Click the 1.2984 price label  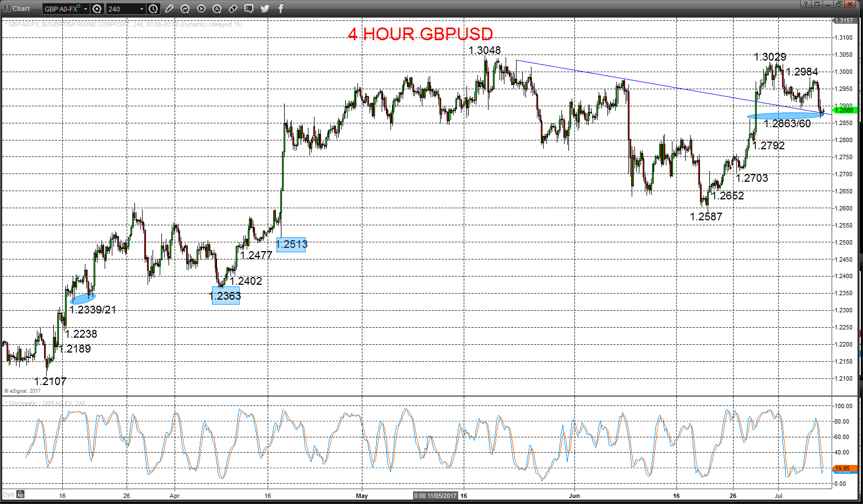pyautogui.click(x=802, y=72)
